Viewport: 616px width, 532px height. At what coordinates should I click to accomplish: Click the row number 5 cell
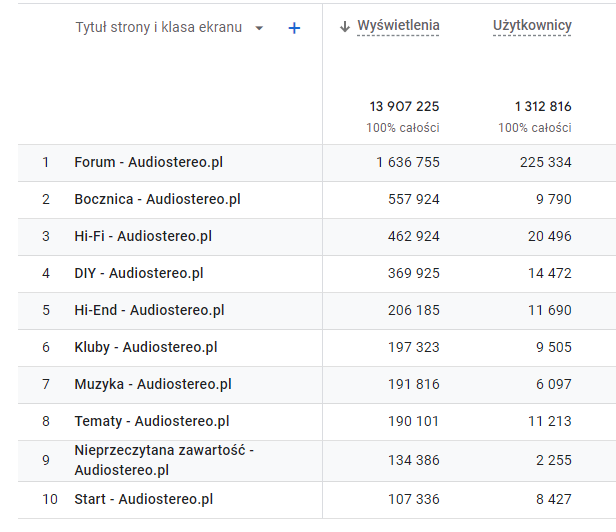pyautogui.click(x=46, y=310)
